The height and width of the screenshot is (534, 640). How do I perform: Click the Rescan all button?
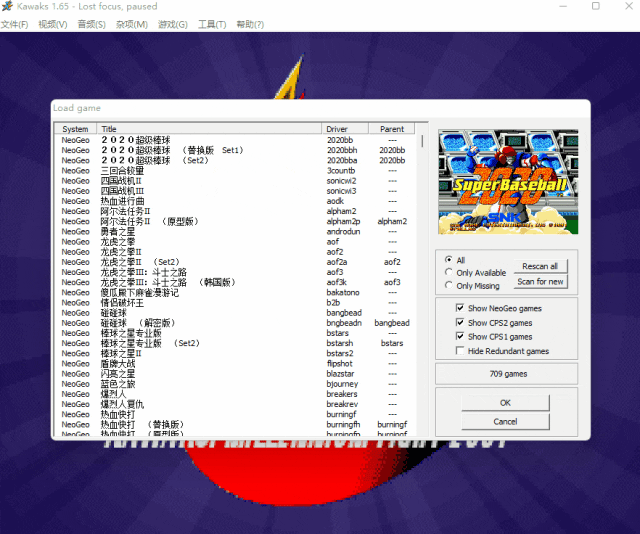(540, 266)
